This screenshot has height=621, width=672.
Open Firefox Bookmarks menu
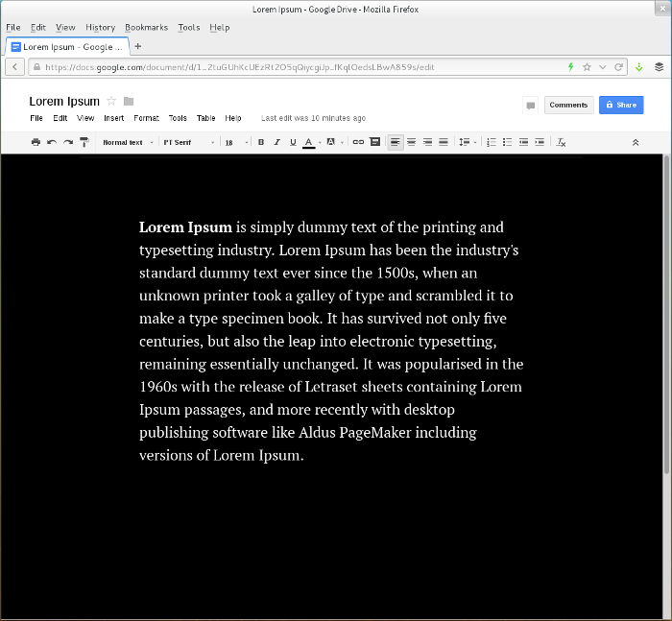[x=146, y=28]
